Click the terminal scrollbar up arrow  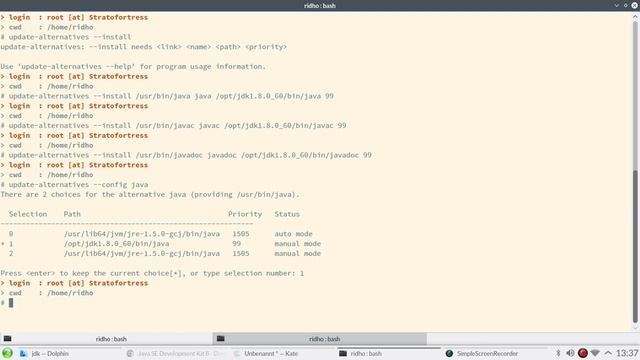click(x=635, y=17)
